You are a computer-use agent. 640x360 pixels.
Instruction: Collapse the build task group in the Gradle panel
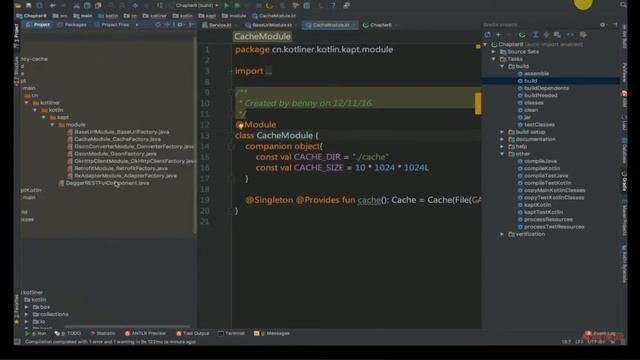tap(502, 66)
